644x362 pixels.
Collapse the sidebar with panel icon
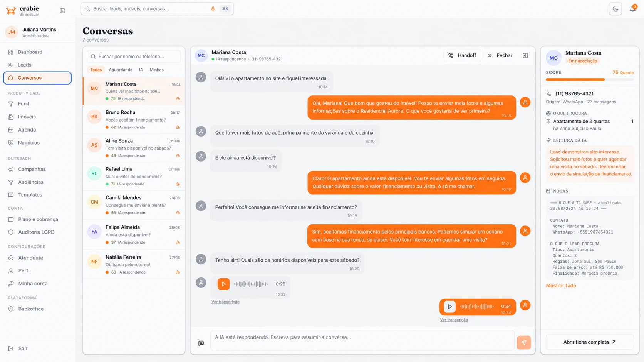click(62, 11)
